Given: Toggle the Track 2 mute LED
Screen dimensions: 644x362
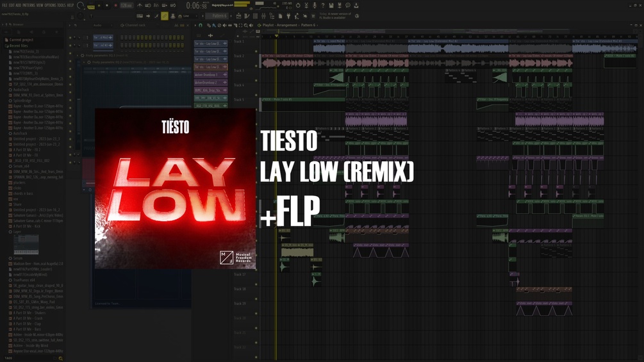Looking at the screenshot, I should [x=256, y=65].
